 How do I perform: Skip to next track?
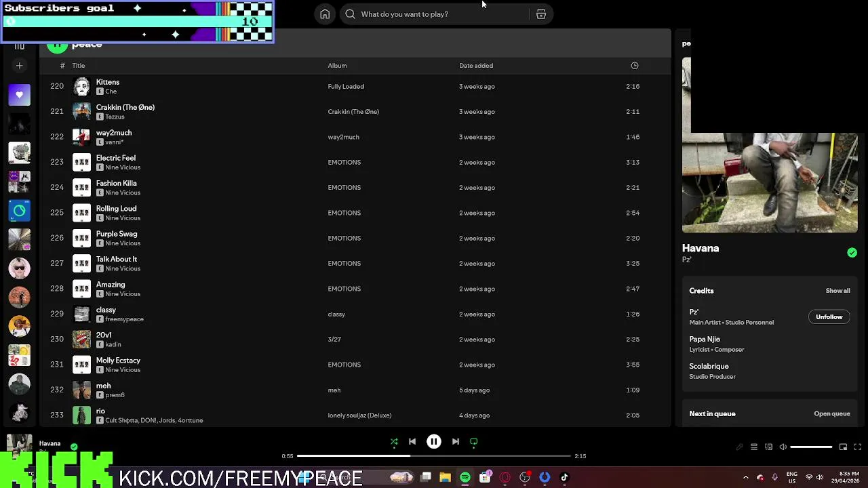(x=456, y=442)
